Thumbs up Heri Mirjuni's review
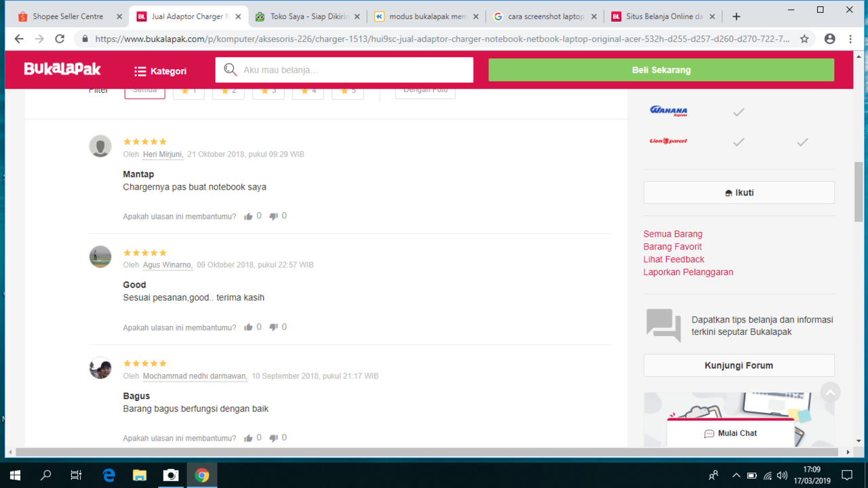Screen dimensions: 868x488 point(248,216)
